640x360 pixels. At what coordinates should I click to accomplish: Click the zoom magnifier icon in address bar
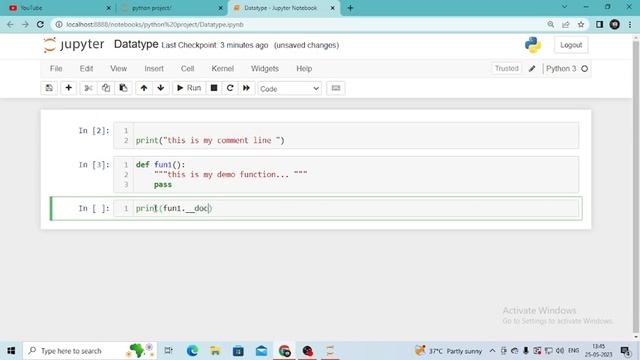click(x=551, y=24)
